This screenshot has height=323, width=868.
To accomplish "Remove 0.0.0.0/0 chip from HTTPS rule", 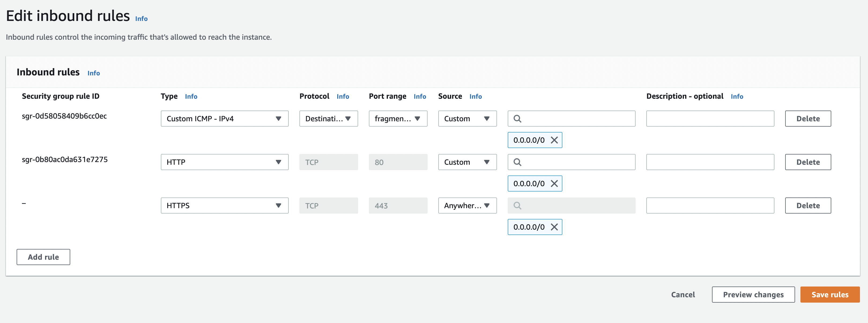I will pos(554,227).
